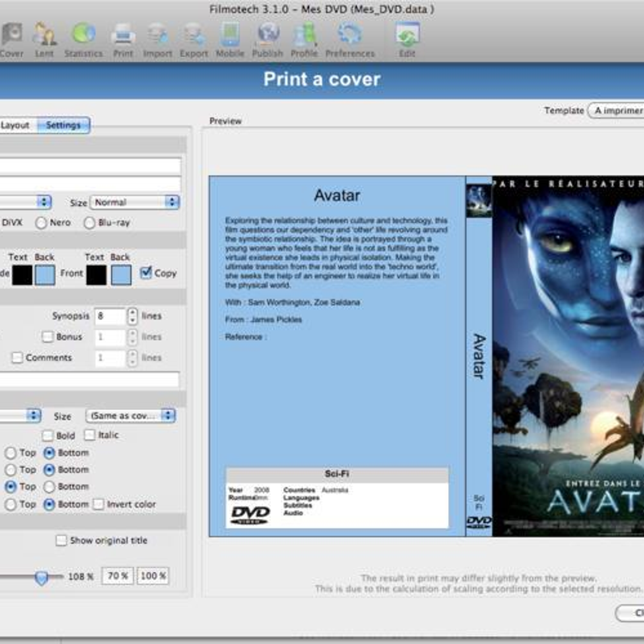
Task: Click the Avatar front cover poster image
Action: click(x=568, y=356)
